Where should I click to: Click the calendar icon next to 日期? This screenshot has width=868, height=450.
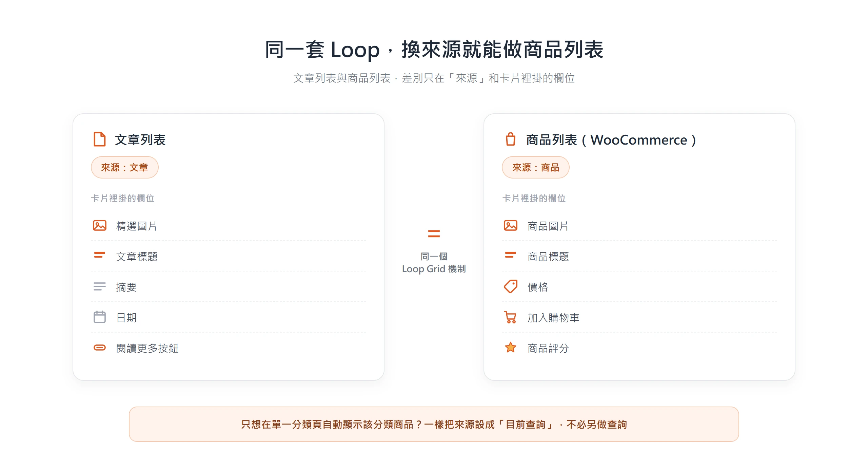(x=99, y=317)
